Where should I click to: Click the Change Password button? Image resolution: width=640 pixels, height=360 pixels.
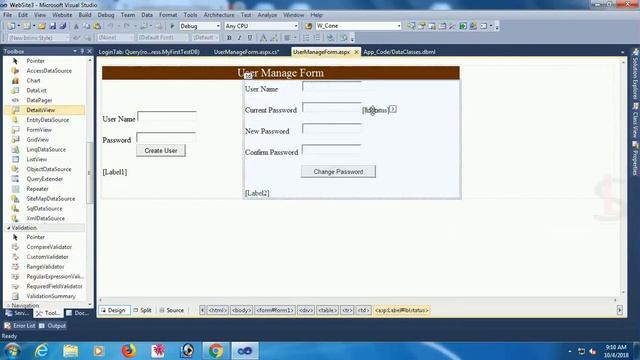point(338,172)
